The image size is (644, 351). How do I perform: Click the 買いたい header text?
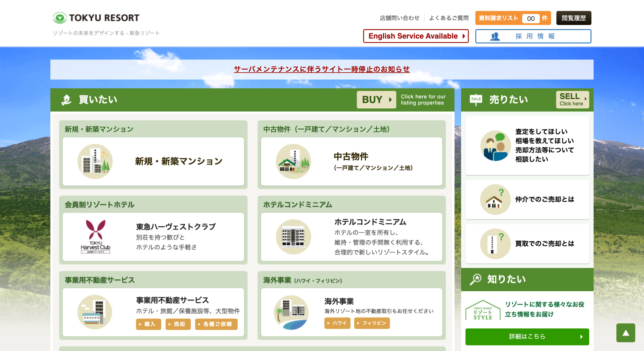coord(98,100)
